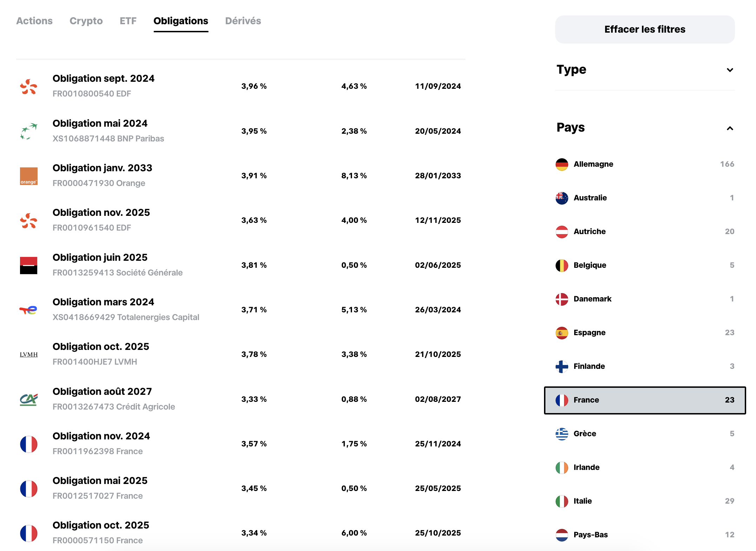Click the Grèce flag icon
Viewport: 756px width, 551px height.
[x=562, y=434]
